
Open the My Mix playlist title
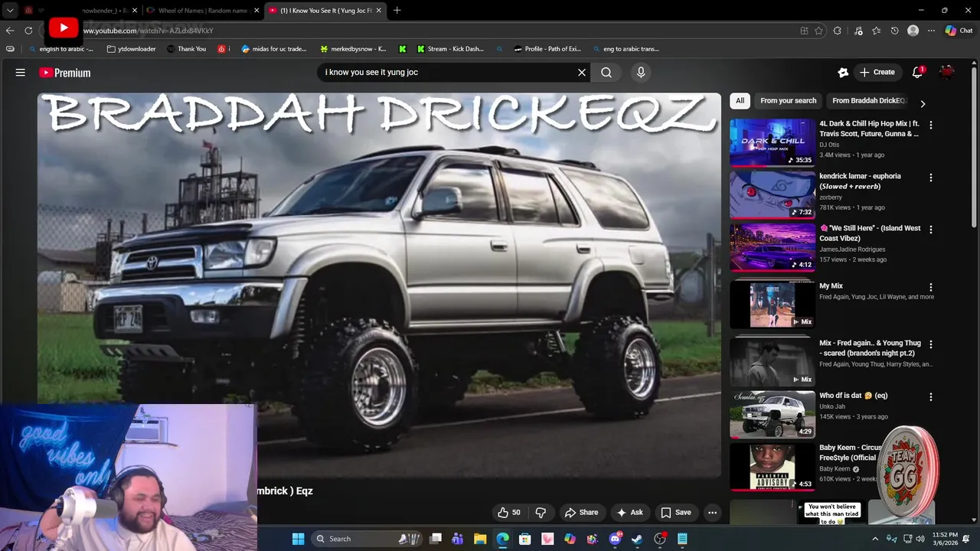point(831,286)
